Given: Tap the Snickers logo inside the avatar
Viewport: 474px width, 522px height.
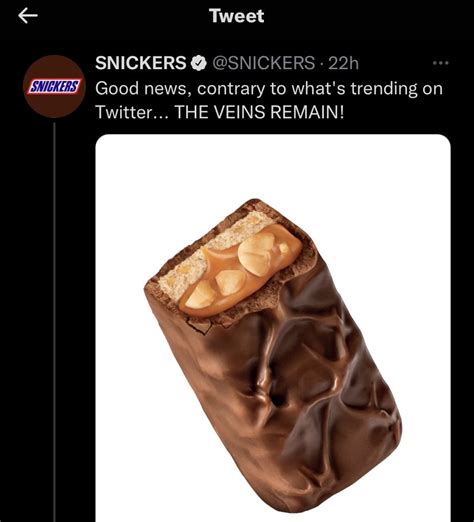Looking at the screenshot, I should 54,87.
